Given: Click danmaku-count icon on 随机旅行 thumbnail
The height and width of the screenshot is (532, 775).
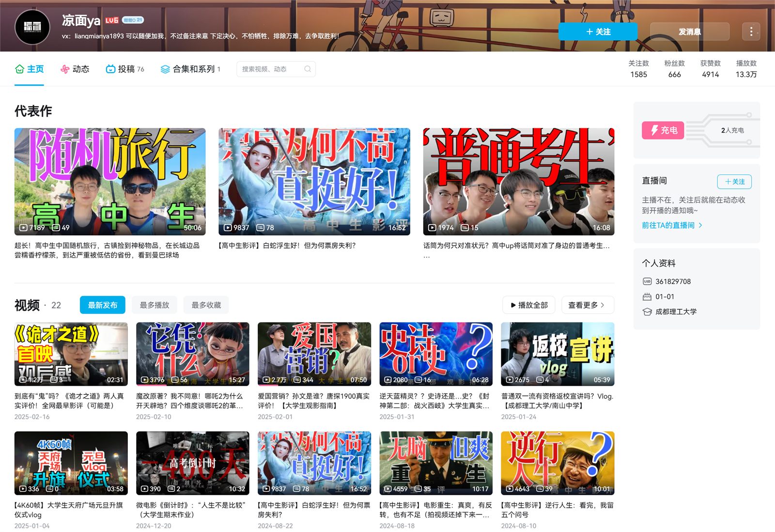Looking at the screenshot, I should pyautogui.click(x=56, y=228).
